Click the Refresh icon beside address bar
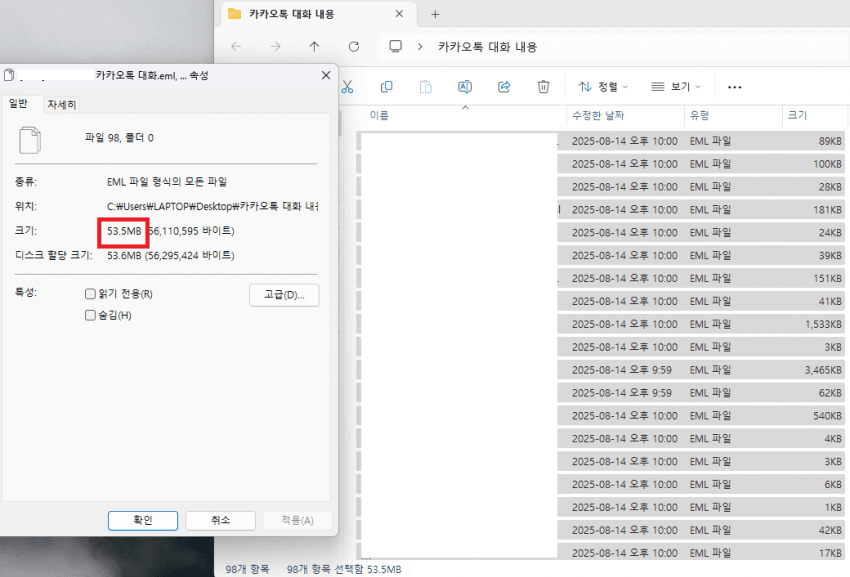 point(353,46)
